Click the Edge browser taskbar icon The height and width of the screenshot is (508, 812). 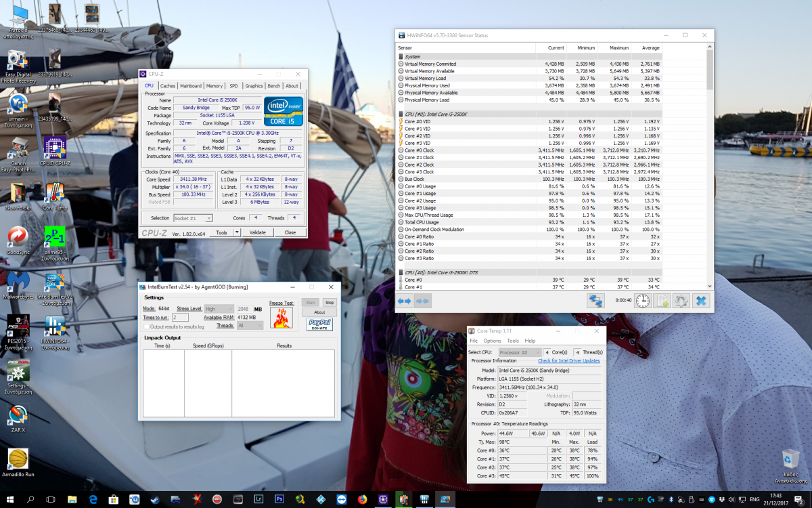pyautogui.click(x=93, y=499)
